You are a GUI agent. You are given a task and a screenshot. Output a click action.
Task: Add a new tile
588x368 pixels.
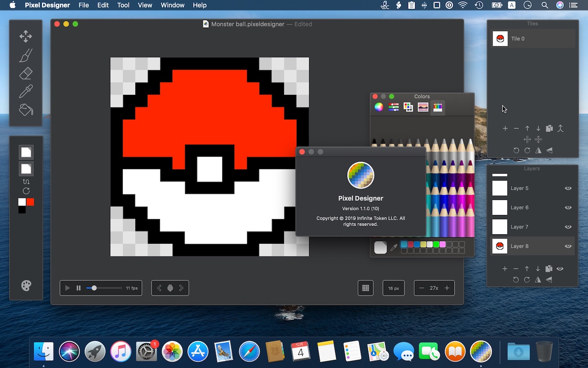tap(505, 129)
